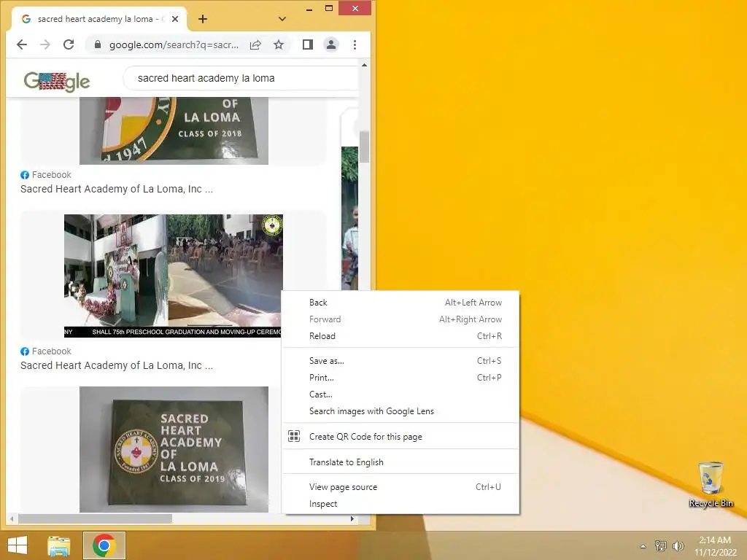Open the side panel icon
This screenshot has height=560, width=747.
[308, 44]
